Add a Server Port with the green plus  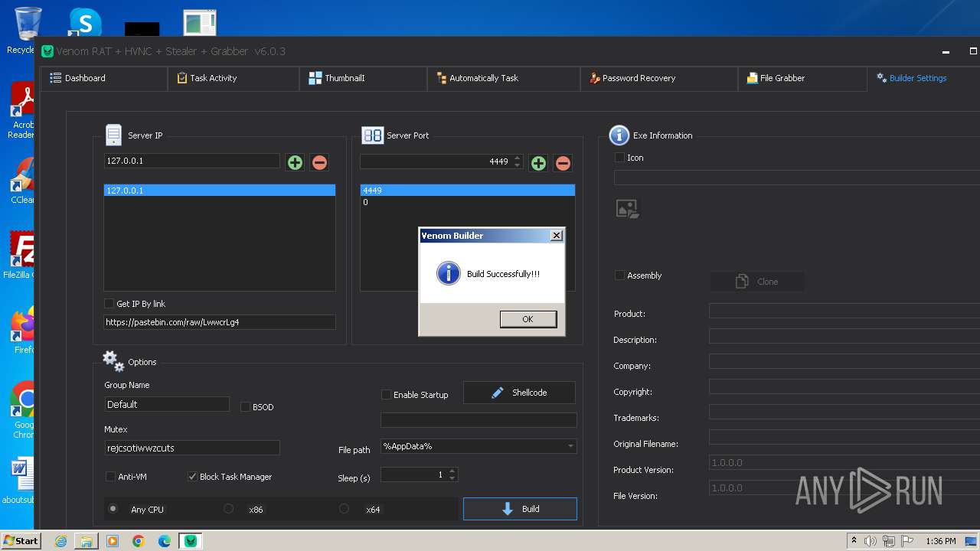tap(538, 162)
